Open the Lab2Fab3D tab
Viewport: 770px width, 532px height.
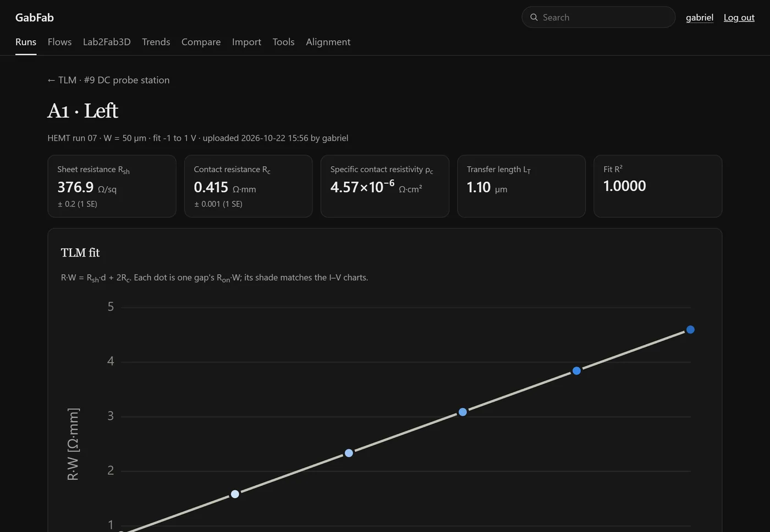[107, 42]
